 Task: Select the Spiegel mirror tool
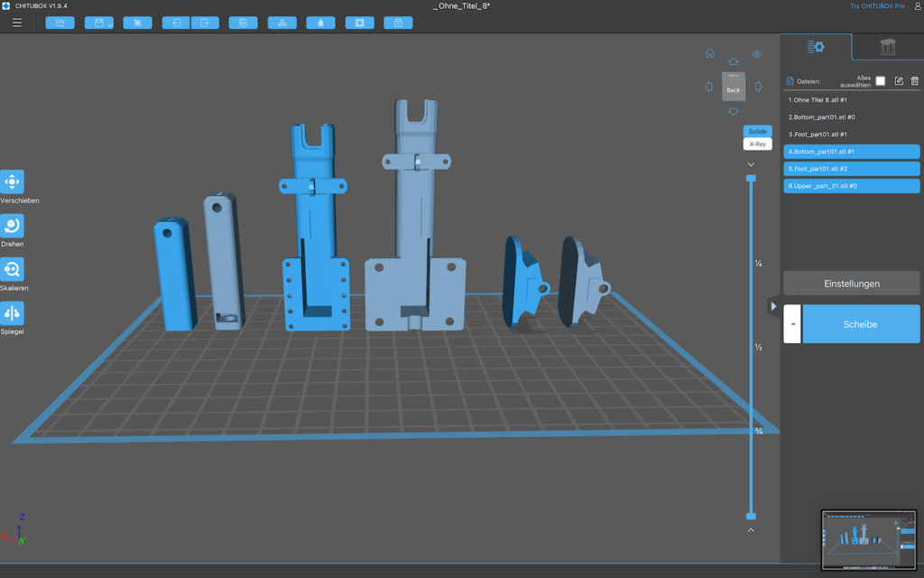[13, 313]
